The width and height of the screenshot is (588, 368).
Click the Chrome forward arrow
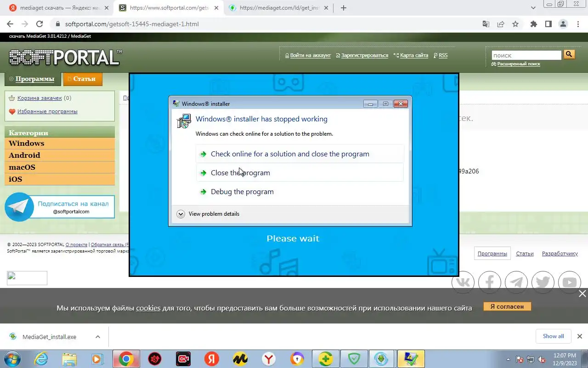click(x=25, y=24)
